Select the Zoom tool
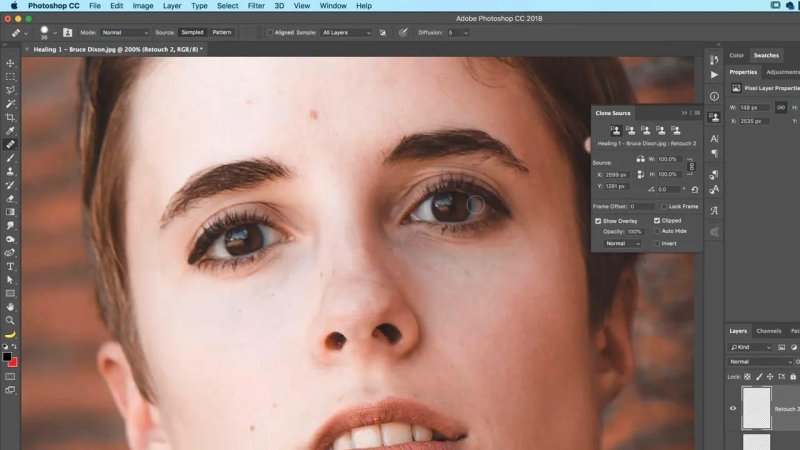This screenshot has width=800, height=450. [x=10, y=320]
